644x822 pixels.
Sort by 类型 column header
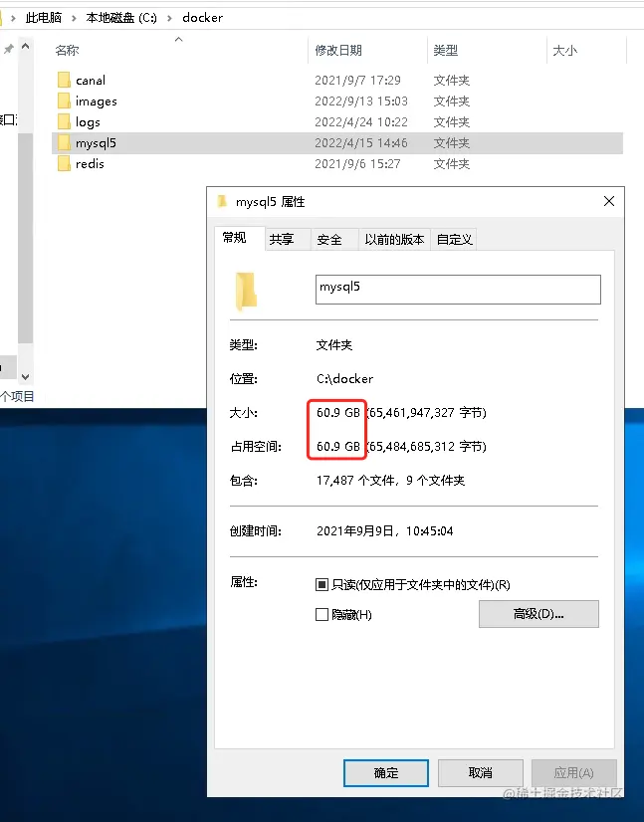[445, 51]
